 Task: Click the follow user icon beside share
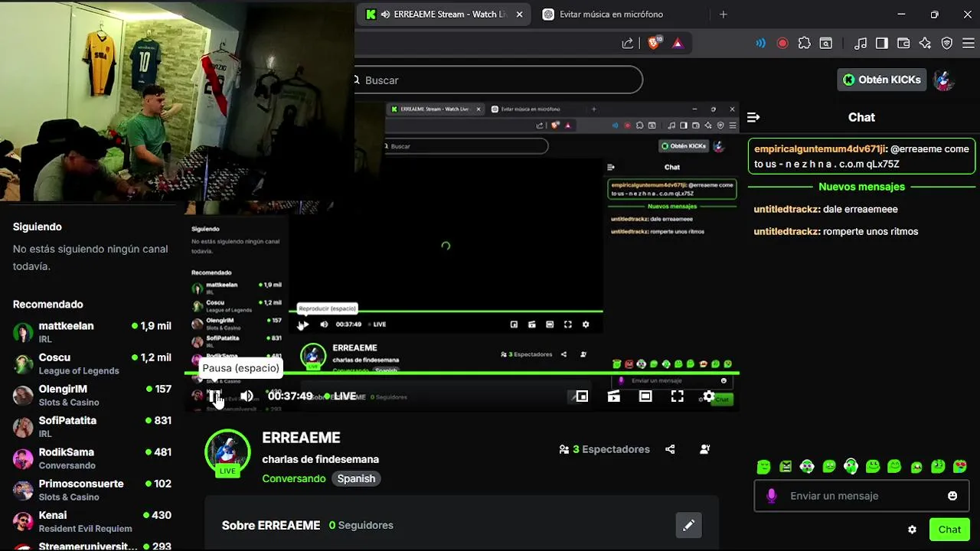click(x=704, y=449)
